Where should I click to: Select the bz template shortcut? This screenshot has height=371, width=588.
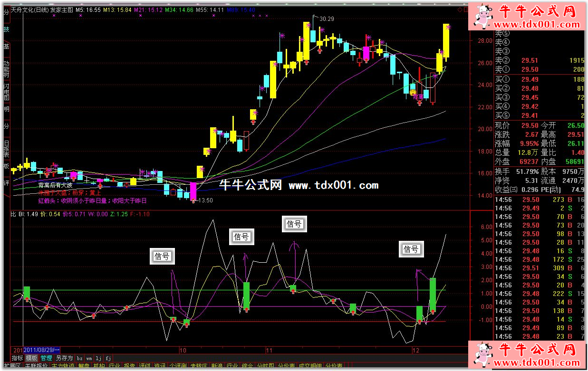(79, 358)
